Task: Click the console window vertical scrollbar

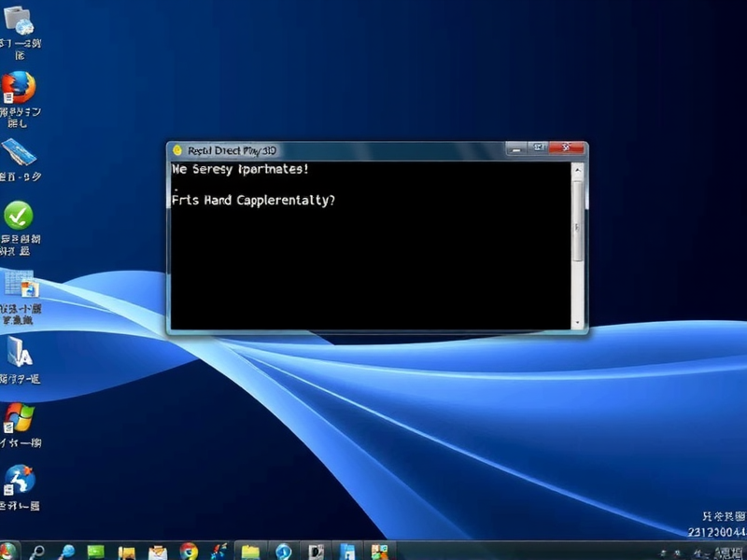Action: pos(578,224)
